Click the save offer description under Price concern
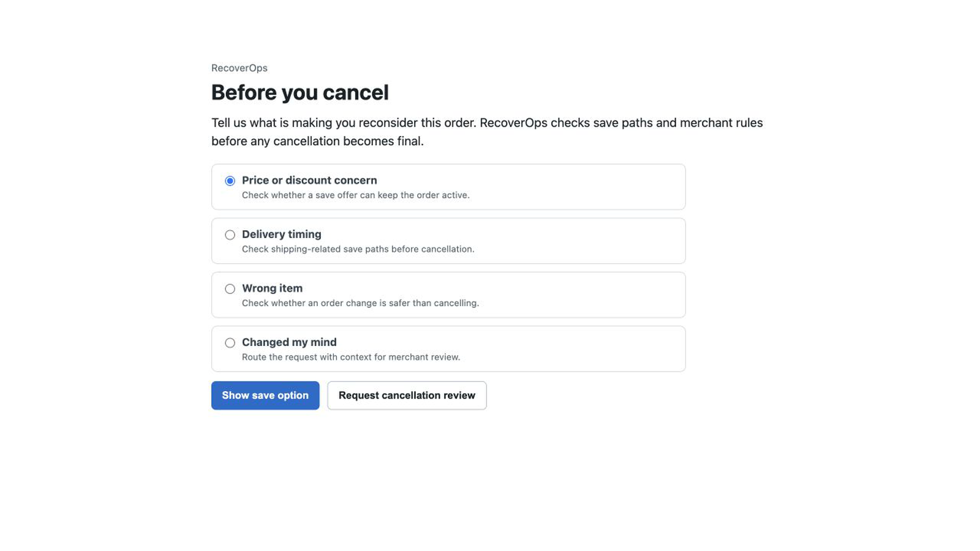 (356, 195)
